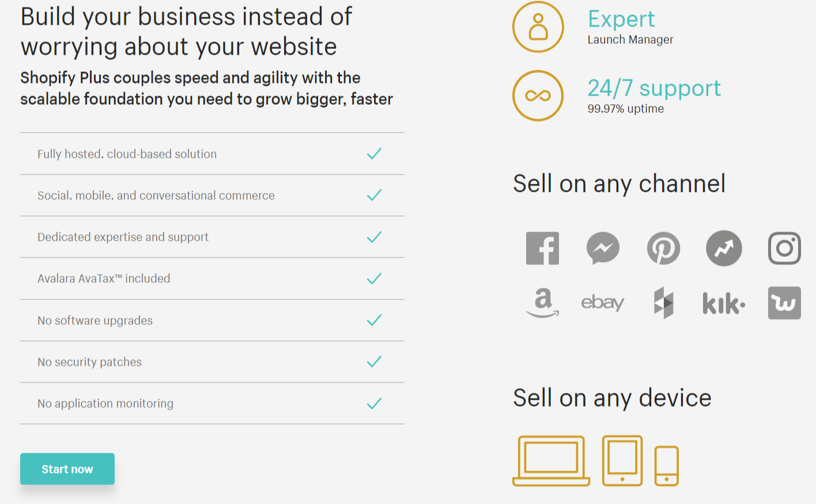Image resolution: width=816 pixels, height=504 pixels.
Task: Click the BuzzFeed trending arrow icon
Action: (x=724, y=248)
